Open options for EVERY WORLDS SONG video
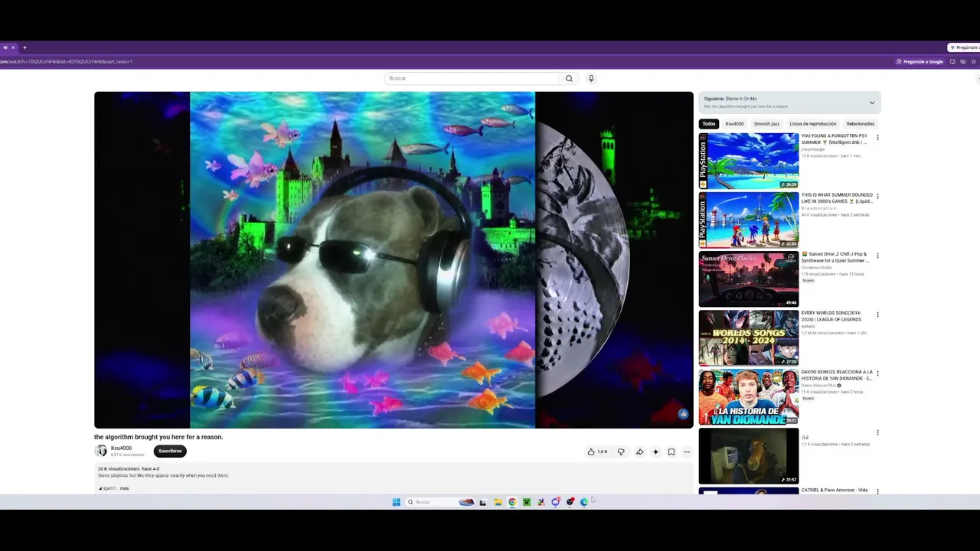Screen dimensions: 980x551 click(877, 315)
